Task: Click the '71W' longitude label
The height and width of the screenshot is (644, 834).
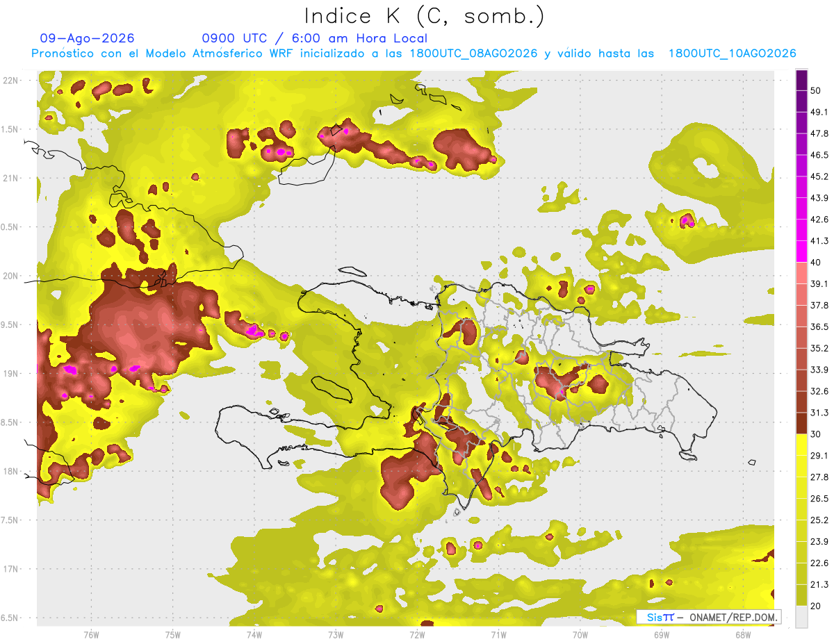Action: (498, 635)
